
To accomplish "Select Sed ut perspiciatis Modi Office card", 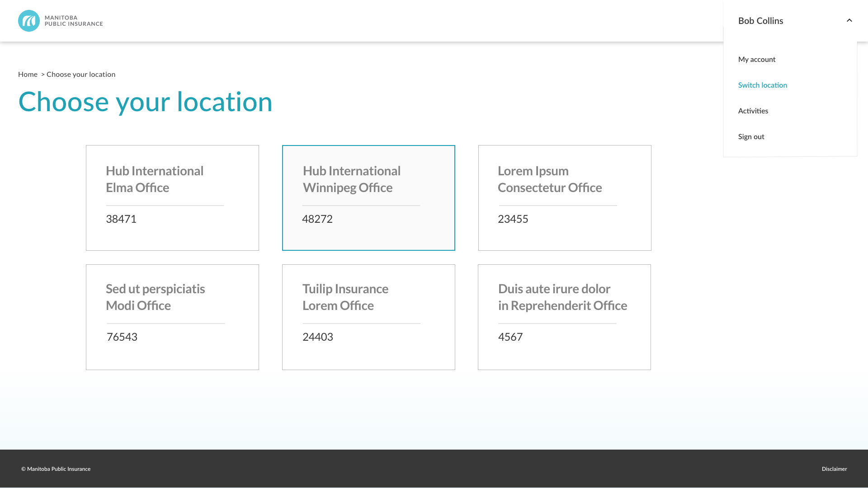I will coord(172,317).
